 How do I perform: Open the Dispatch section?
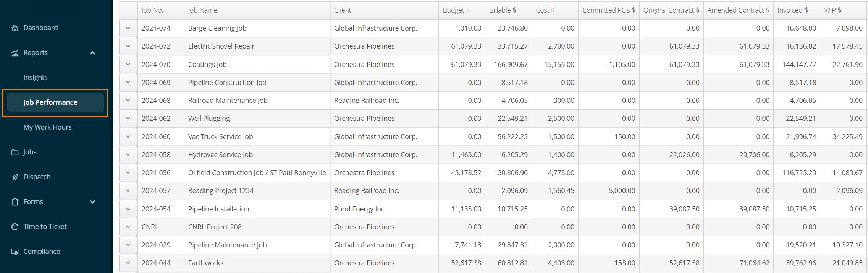(37, 177)
